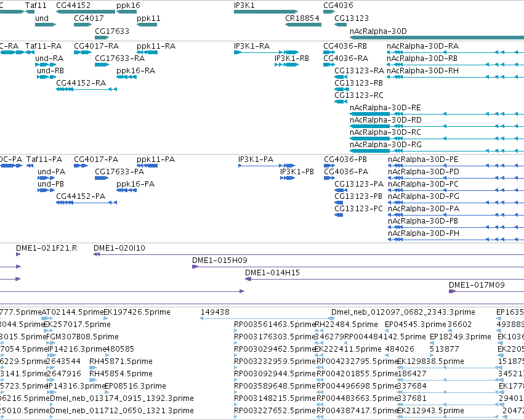
Task: Select the ppk11 gene label
Action: [x=148, y=18]
